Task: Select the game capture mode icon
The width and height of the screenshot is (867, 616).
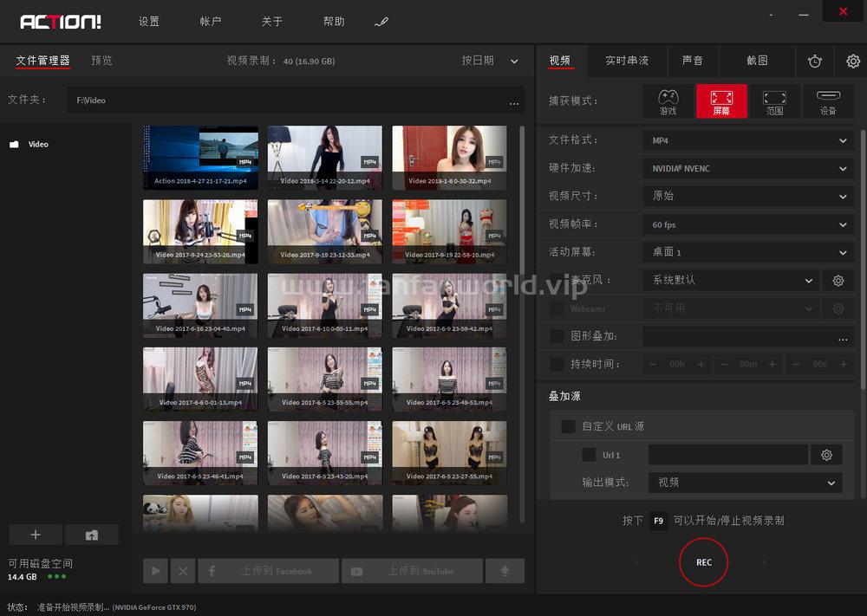Action: pos(668,101)
